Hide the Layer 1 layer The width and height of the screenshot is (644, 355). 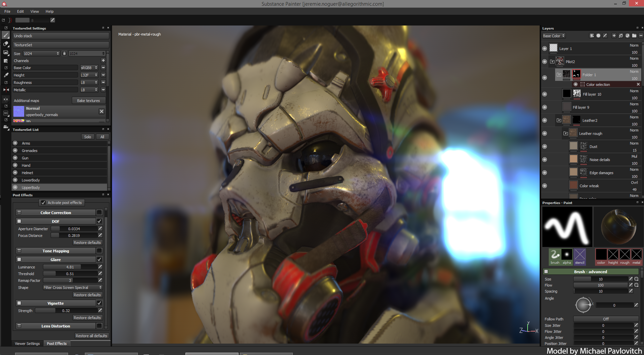(x=544, y=48)
